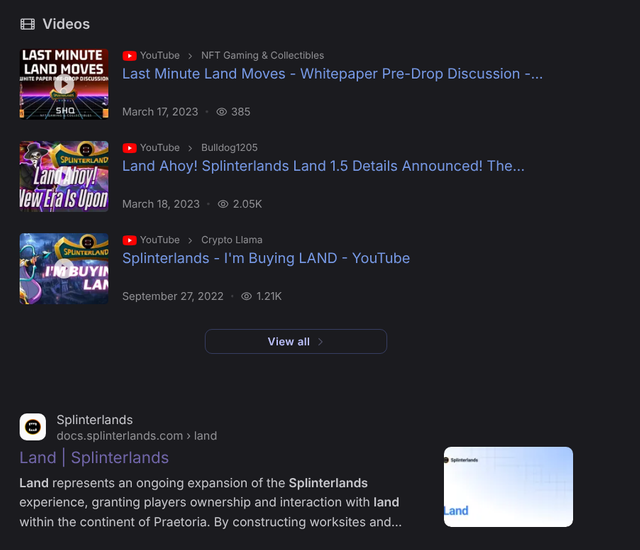This screenshot has height=550, width=640.
Task: Click the Splinterlands site favicon
Action: [x=33, y=427]
